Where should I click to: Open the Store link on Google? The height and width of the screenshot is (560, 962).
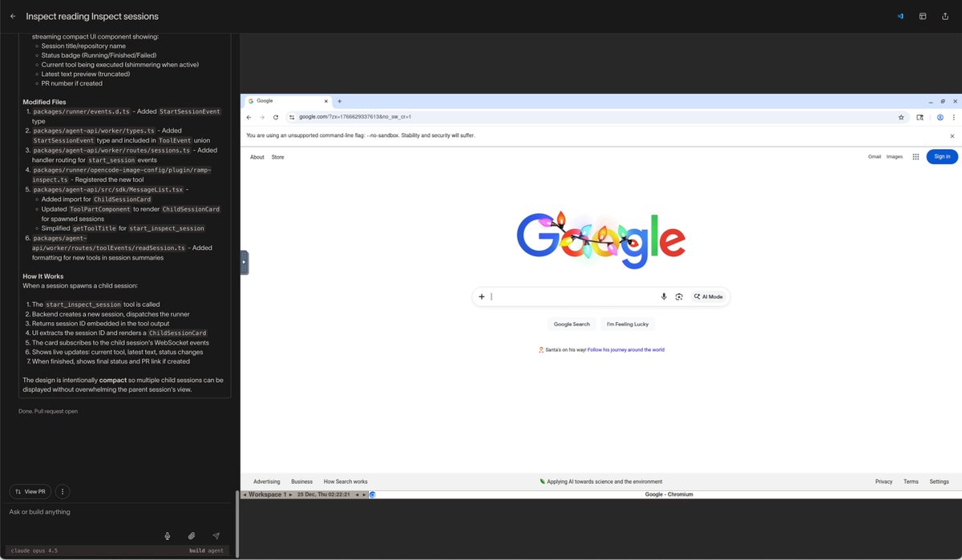277,157
